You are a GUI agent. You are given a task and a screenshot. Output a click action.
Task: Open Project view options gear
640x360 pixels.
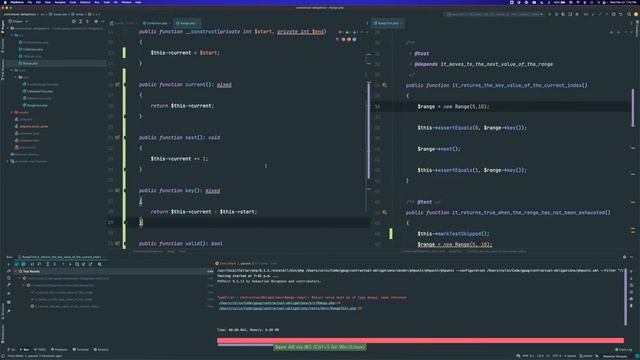click(96, 21)
